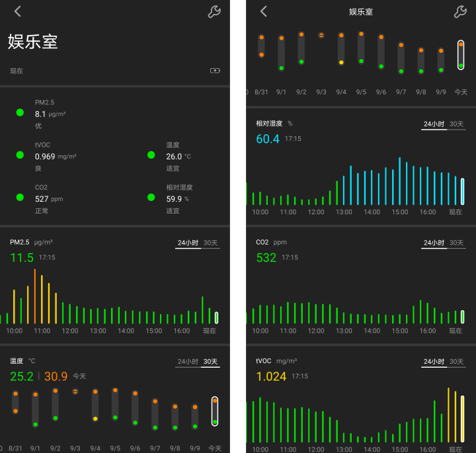476x453 pixels.
Task: Open settings wrench on the left screen
Action: [214, 12]
